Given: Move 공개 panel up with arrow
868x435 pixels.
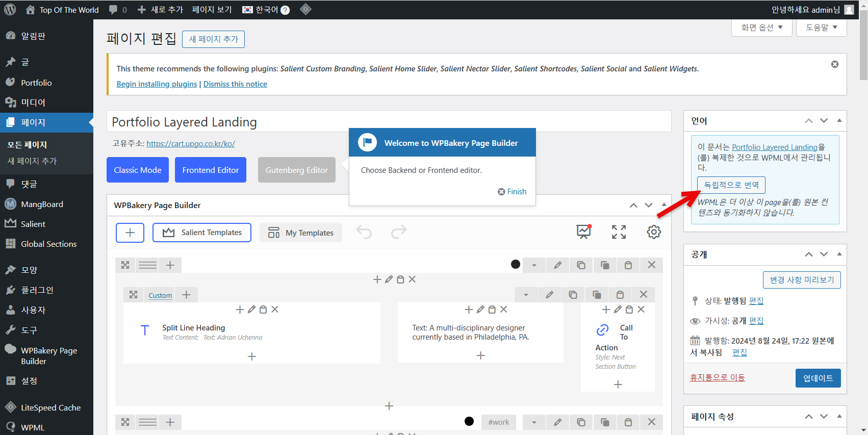Looking at the screenshot, I should click(809, 254).
